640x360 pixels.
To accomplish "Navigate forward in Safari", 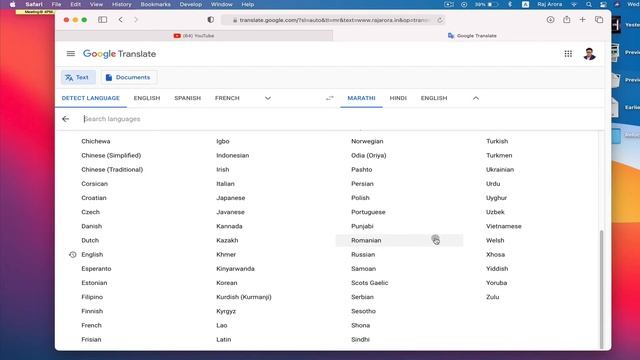I will tap(136, 20).
